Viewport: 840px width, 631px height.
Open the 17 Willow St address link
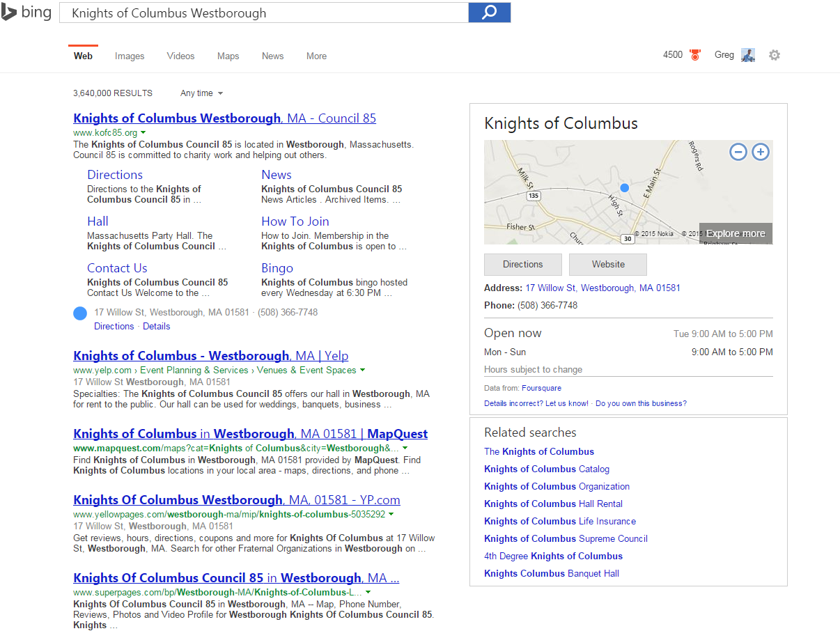tap(603, 288)
